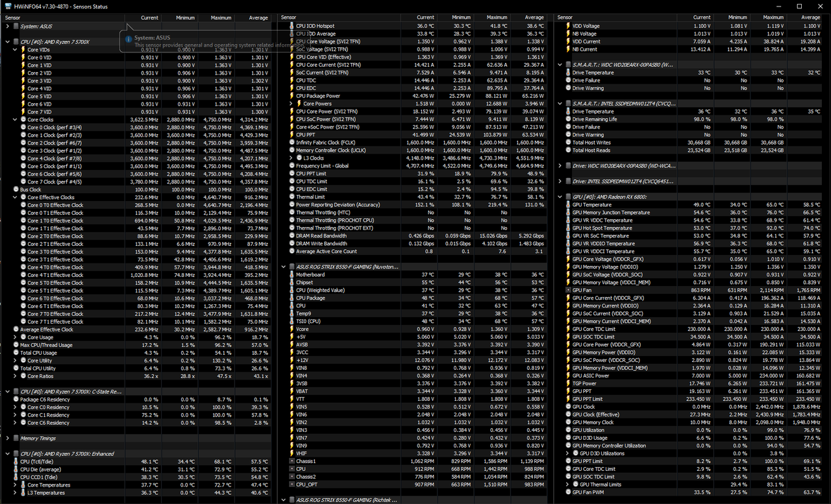The width and height of the screenshot is (831, 504).
Task: Collapse the CPU [#0]: AMD Ryzen 7 5700X group
Action: click(x=7, y=42)
